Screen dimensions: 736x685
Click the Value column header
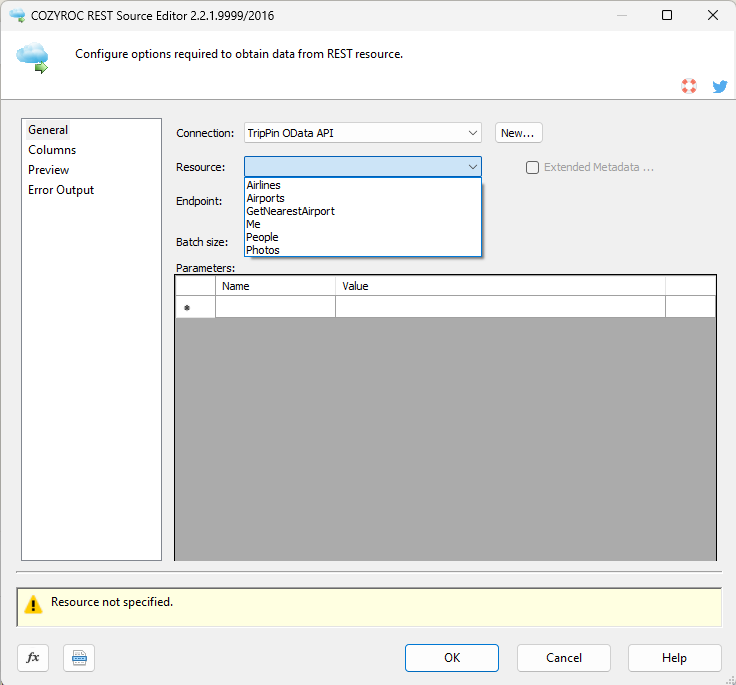[500, 286]
